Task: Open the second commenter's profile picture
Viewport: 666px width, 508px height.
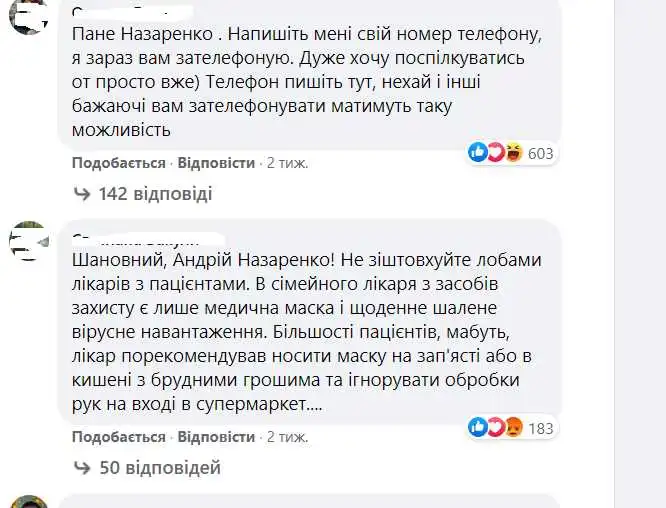Action: click(27, 240)
